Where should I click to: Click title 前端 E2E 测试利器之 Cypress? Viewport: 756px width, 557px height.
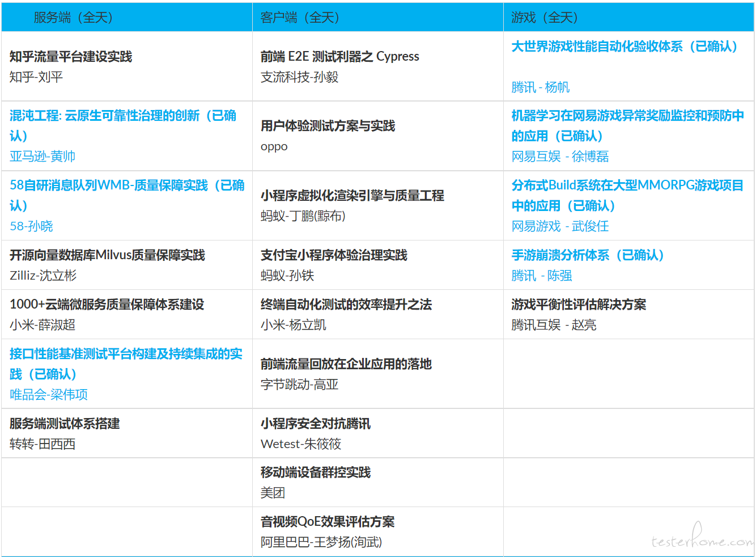(x=340, y=57)
